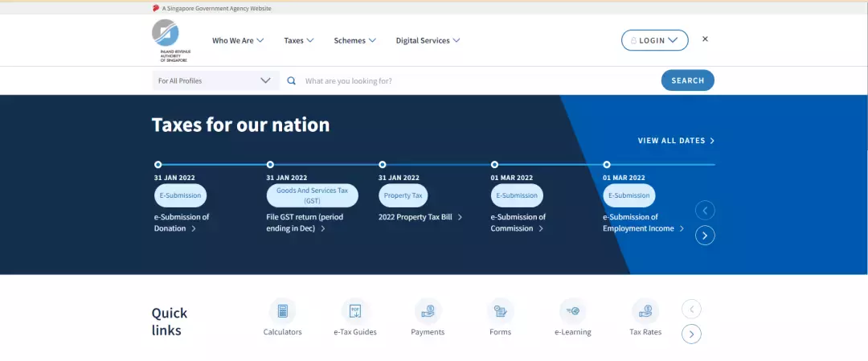This screenshot has height=361, width=868.
Task: Open the Digital Services menu
Action: point(428,40)
